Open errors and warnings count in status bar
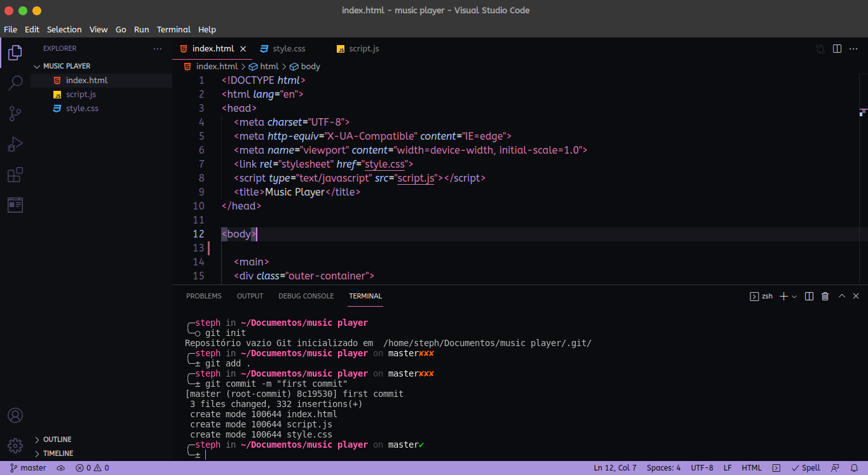 92,468
